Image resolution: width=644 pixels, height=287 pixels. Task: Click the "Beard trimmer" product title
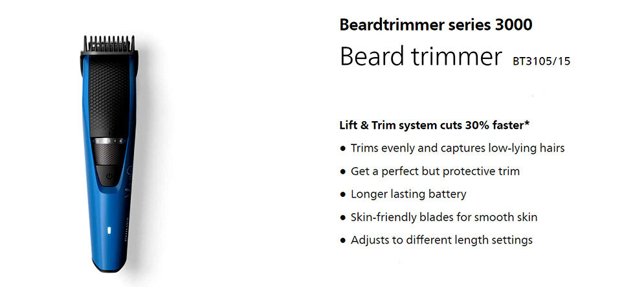tap(420, 57)
